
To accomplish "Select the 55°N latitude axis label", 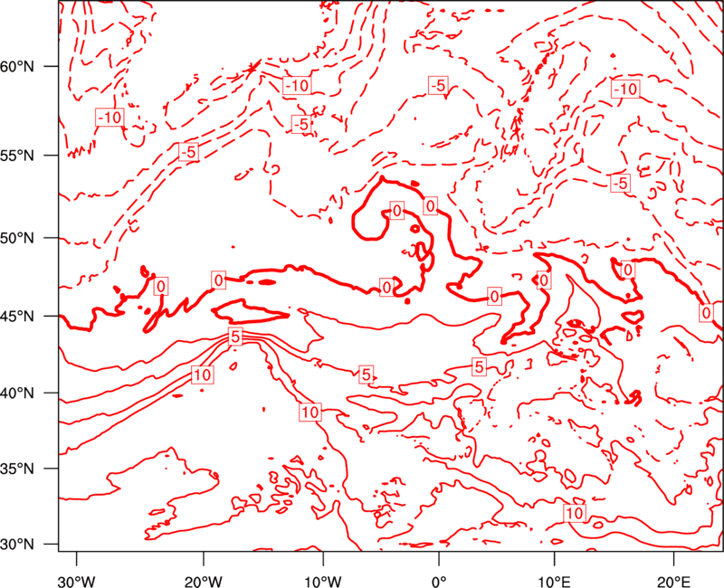I will tap(17, 156).
